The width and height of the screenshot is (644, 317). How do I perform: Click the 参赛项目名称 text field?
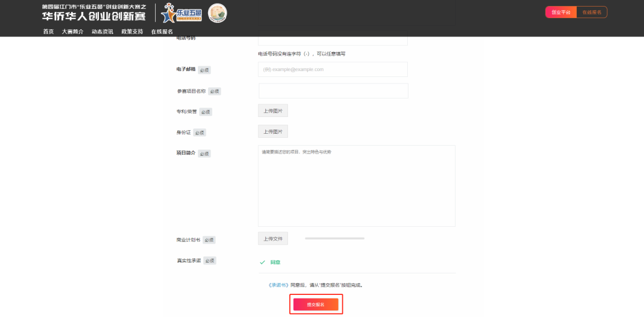333,91
